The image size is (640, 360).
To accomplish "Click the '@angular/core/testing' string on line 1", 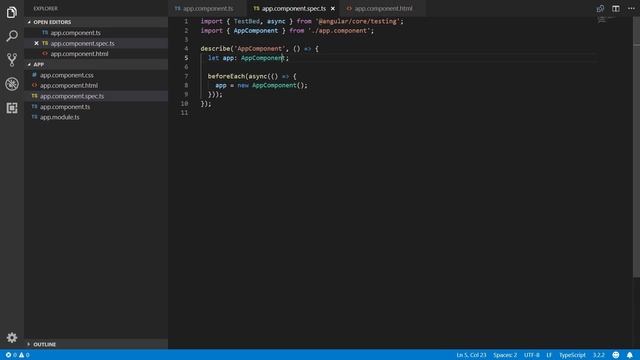I will coord(358,21).
